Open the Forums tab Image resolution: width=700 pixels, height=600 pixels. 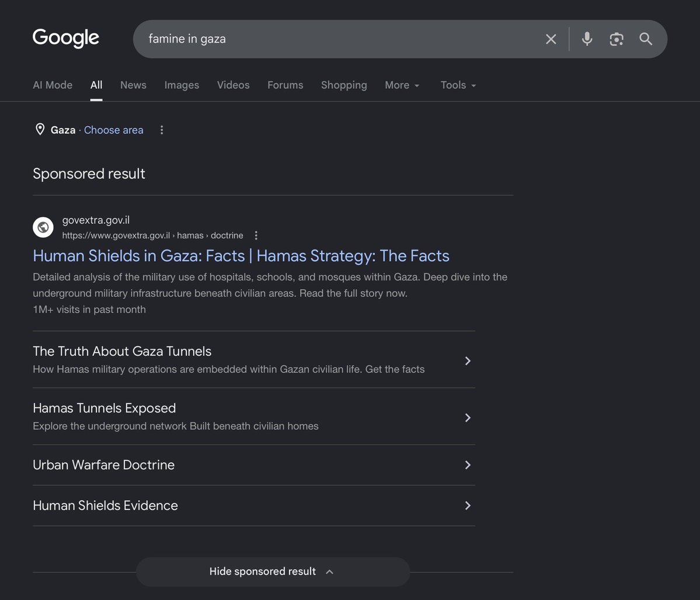click(285, 85)
